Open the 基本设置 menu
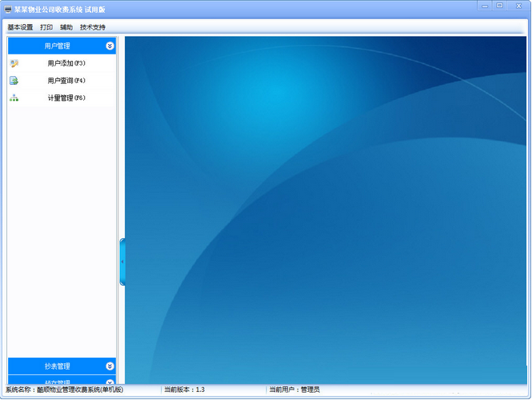Screen dimensions: 532x400 [x=20, y=27]
